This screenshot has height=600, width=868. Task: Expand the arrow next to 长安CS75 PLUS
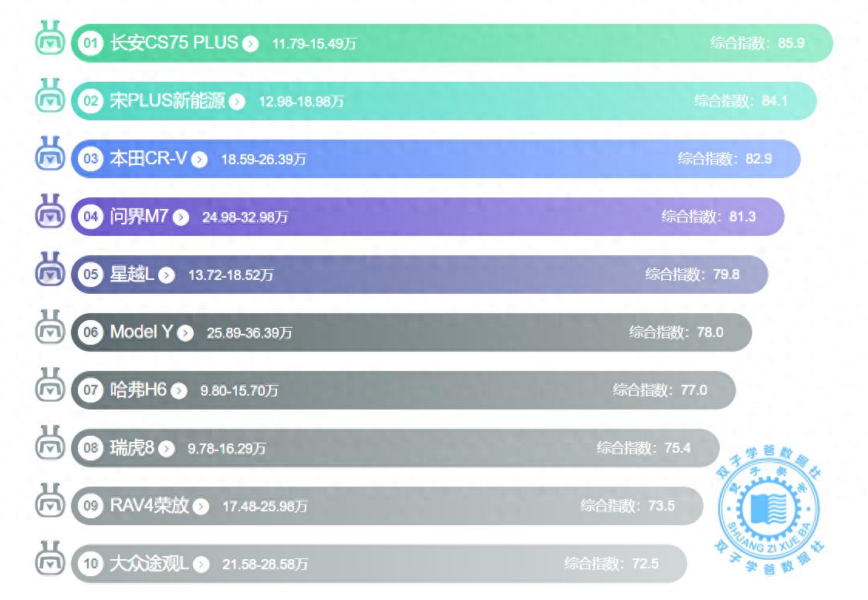[x=250, y=44]
